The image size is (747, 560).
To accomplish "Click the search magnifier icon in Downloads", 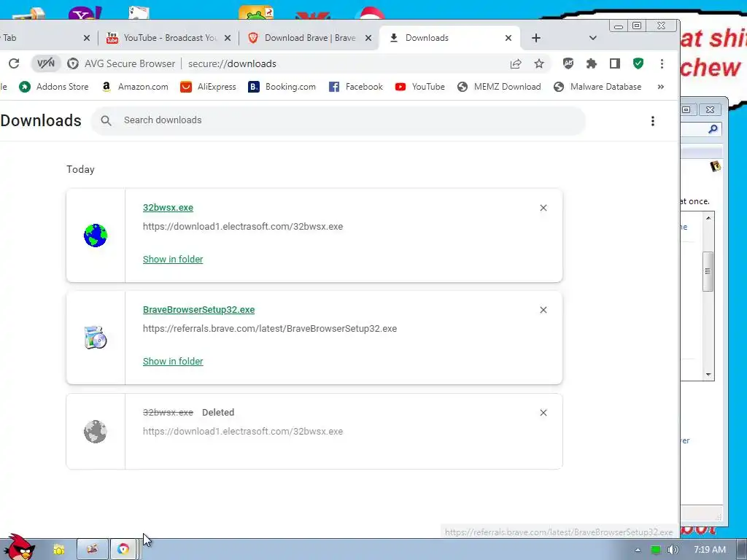I will pyautogui.click(x=107, y=120).
